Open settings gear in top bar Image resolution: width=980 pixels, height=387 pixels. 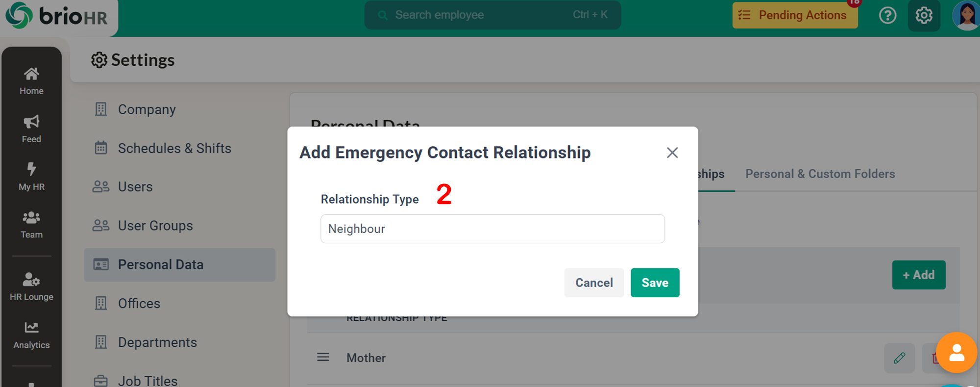point(924,15)
